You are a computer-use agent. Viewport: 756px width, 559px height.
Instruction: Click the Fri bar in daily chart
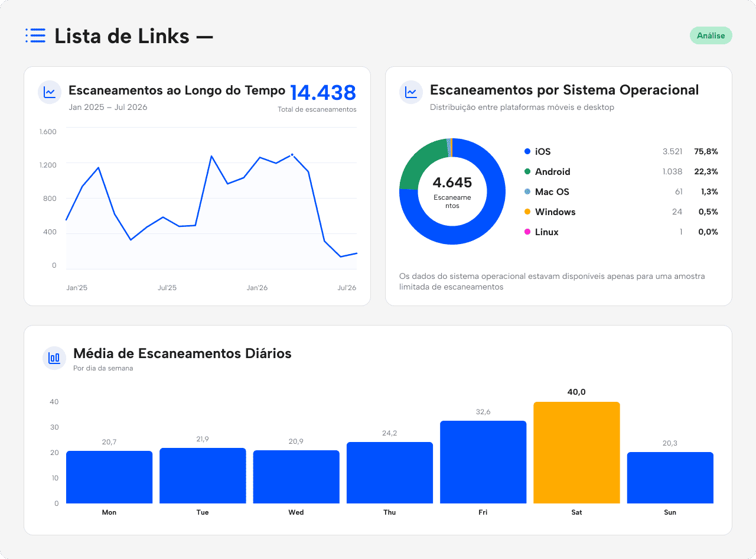tap(483, 462)
